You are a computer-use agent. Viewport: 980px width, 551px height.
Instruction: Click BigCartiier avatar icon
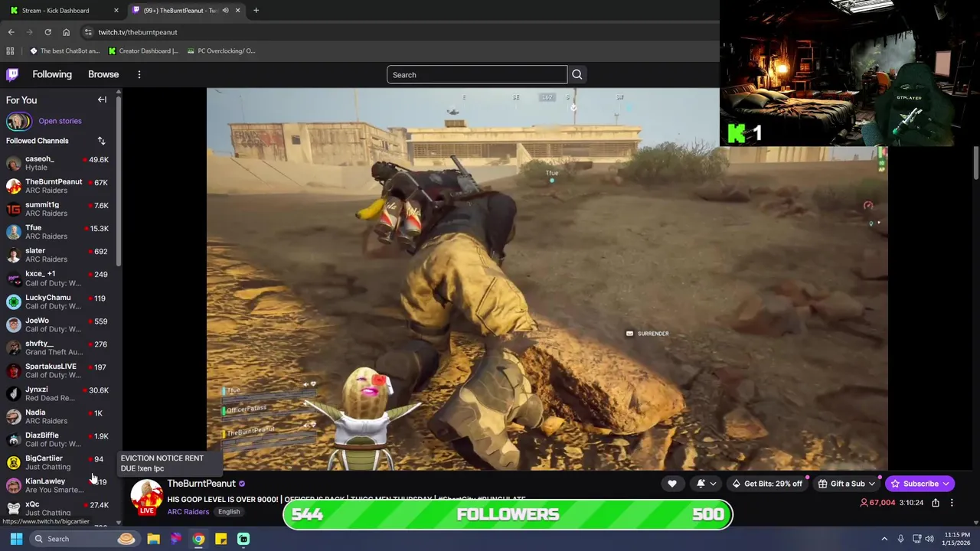pos(14,462)
